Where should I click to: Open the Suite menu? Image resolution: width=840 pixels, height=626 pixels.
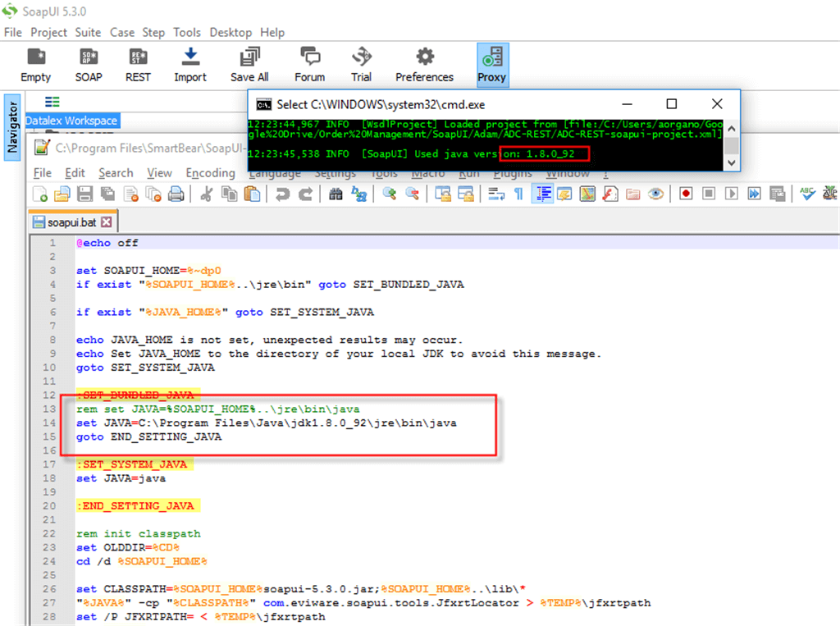tap(88, 32)
